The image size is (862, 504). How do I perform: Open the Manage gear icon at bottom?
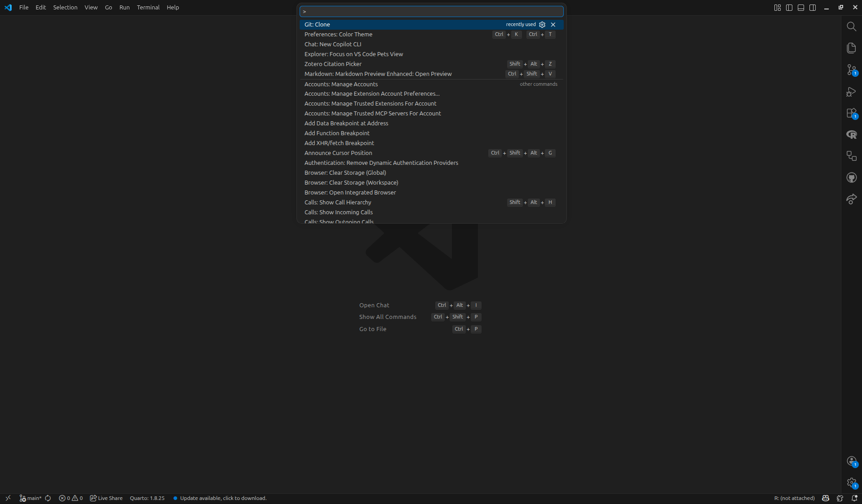coord(851,483)
